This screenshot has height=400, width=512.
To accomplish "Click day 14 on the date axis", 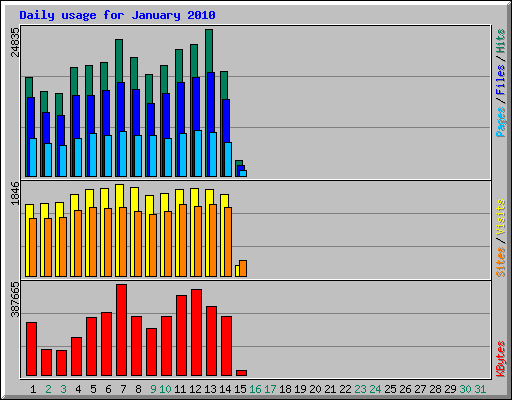I will pyautogui.click(x=225, y=389).
